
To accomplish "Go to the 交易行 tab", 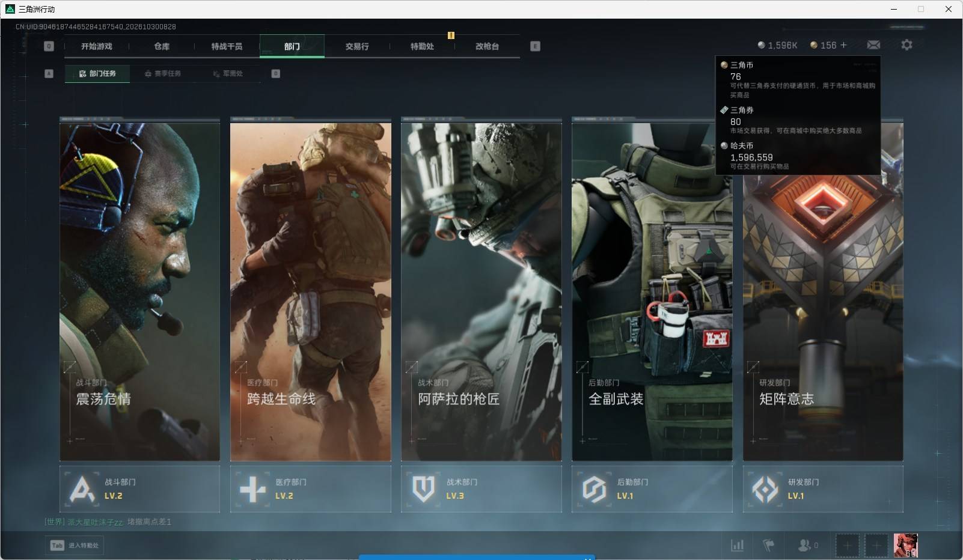I will point(357,46).
